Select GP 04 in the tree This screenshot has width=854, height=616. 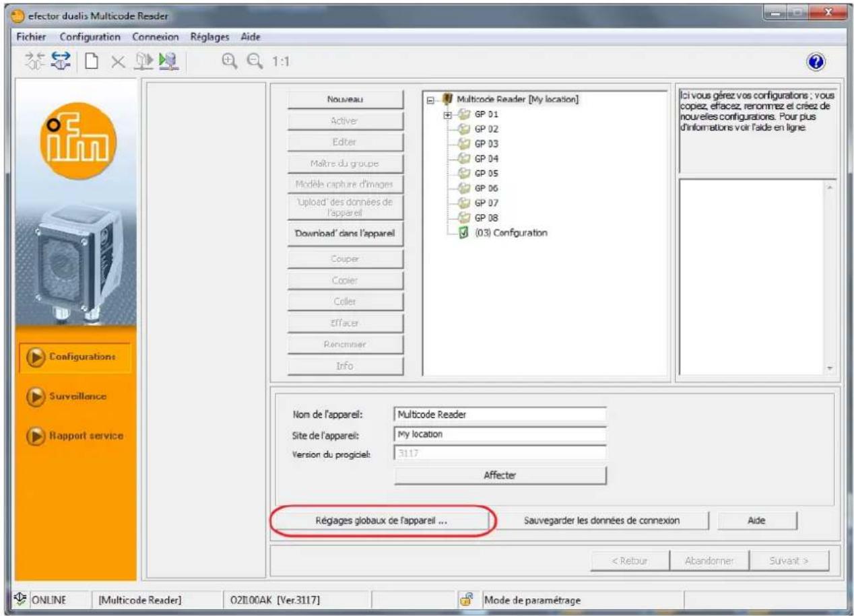tap(486, 158)
